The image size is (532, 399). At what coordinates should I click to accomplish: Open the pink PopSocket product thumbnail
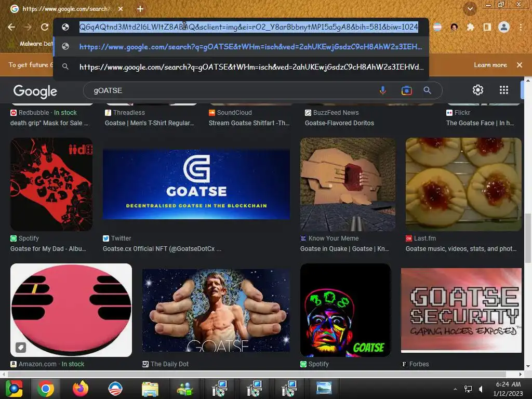click(71, 310)
